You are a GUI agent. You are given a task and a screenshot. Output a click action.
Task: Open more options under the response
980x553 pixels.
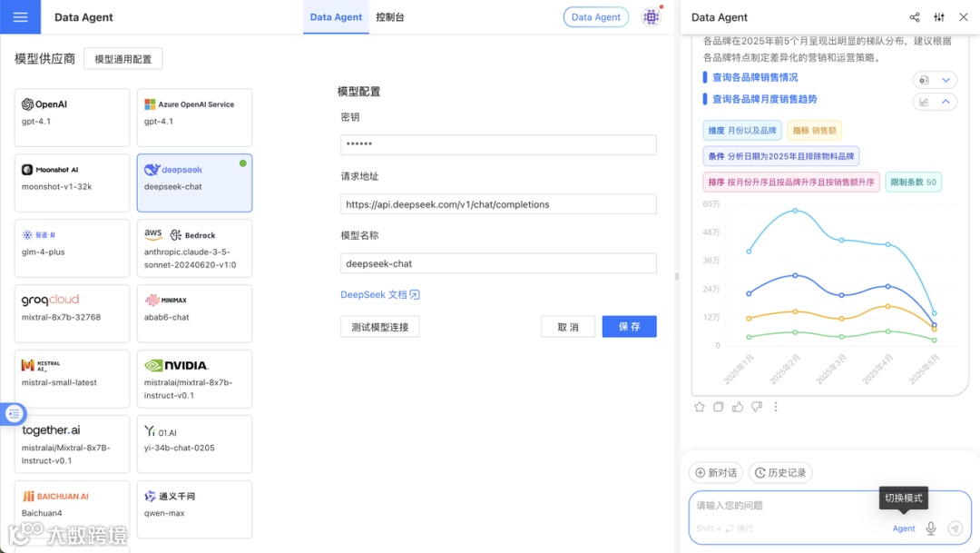point(776,407)
